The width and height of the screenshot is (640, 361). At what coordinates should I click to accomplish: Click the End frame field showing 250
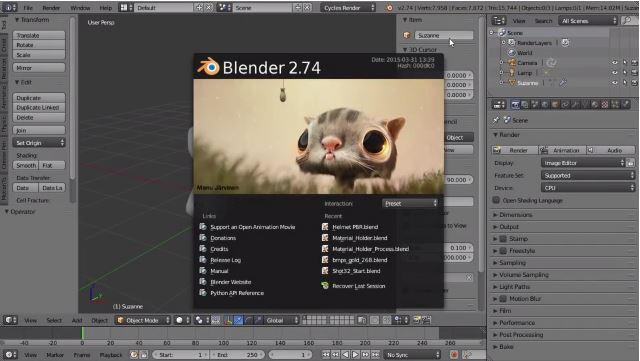coord(238,355)
